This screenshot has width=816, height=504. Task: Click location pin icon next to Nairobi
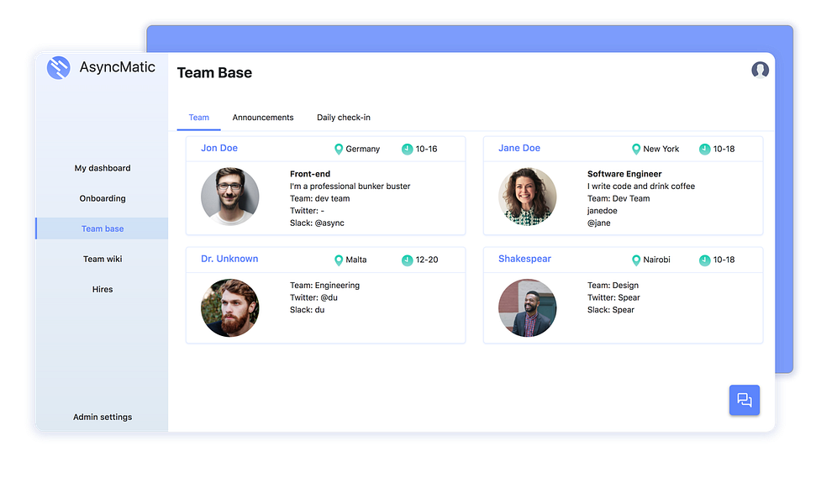coord(636,260)
